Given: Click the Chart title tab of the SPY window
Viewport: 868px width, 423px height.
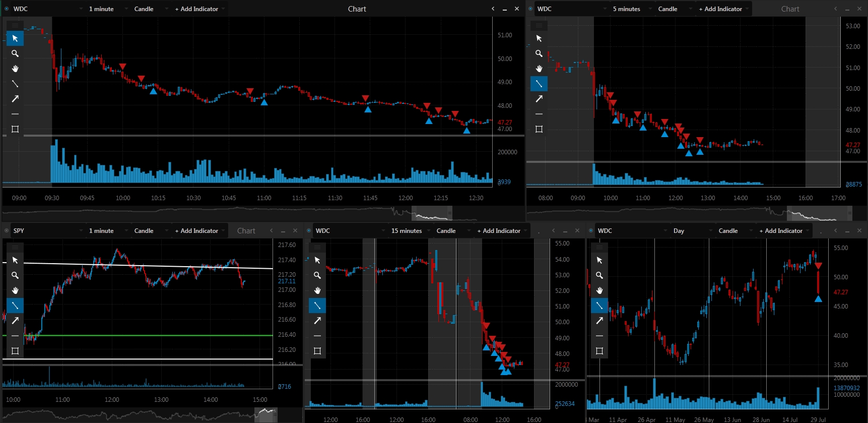Looking at the screenshot, I should click(246, 230).
